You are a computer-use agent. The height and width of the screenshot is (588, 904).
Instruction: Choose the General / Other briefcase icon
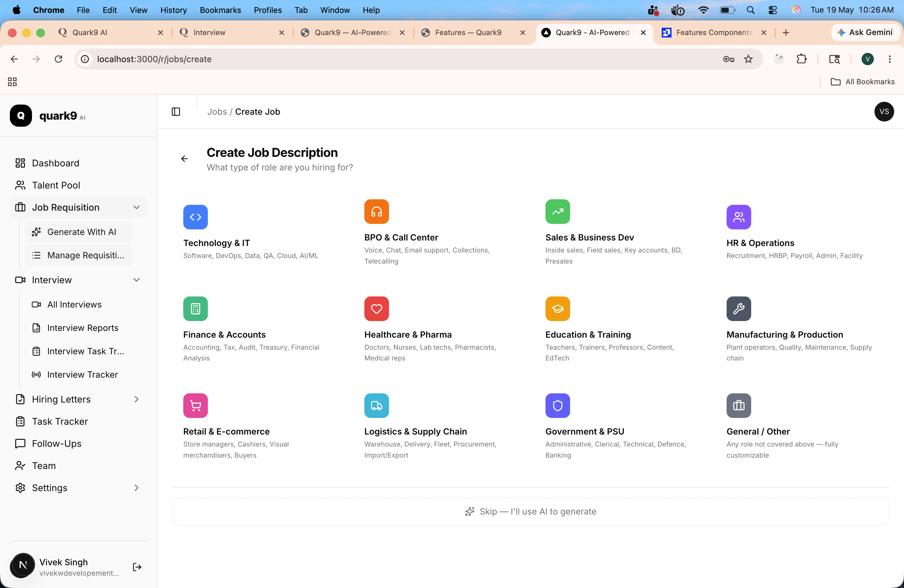[x=739, y=406]
